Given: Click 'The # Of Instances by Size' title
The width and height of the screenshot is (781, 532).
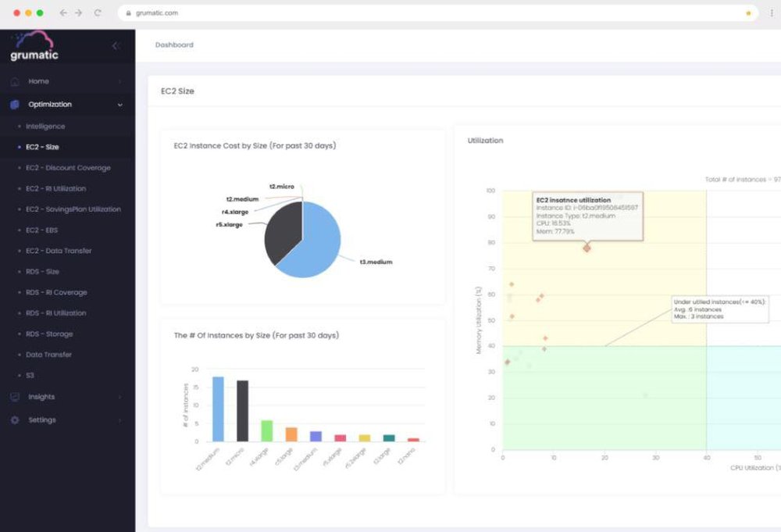Looking at the screenshot, I should tap(256, 335).
